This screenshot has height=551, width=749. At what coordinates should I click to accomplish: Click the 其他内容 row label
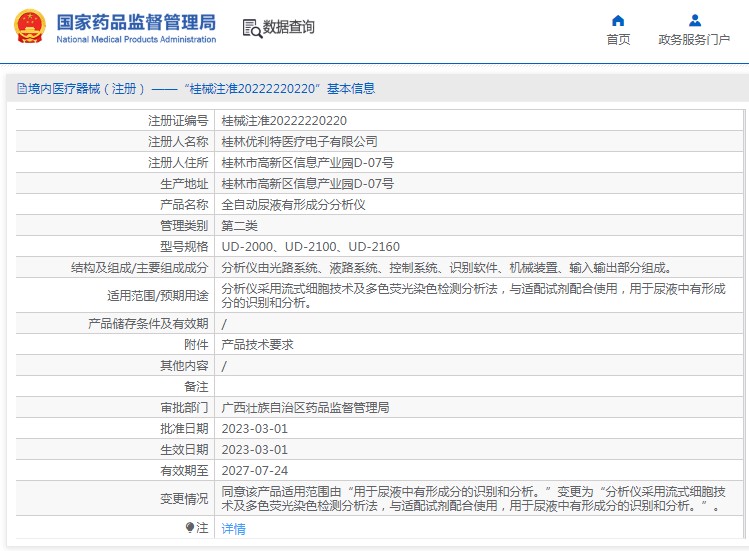click(184, 366)
